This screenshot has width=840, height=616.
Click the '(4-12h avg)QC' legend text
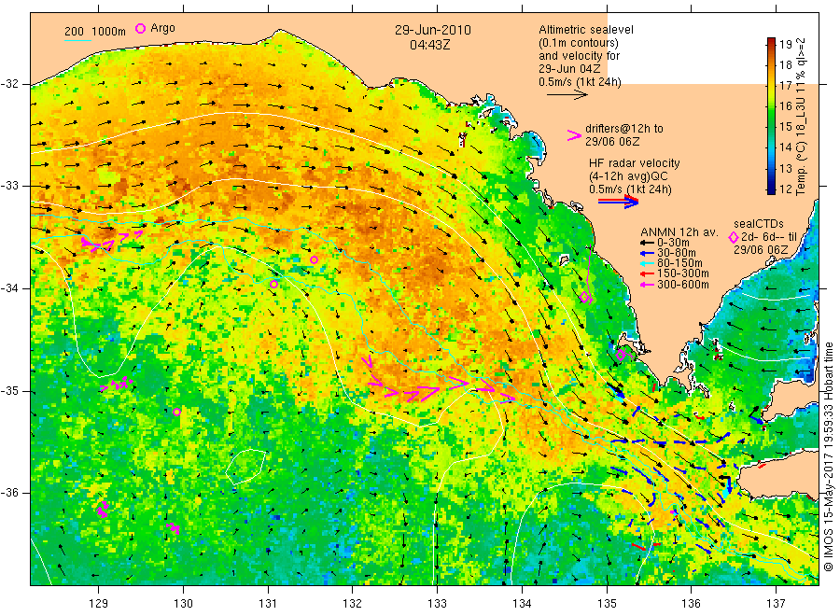(x=628, y=176)
